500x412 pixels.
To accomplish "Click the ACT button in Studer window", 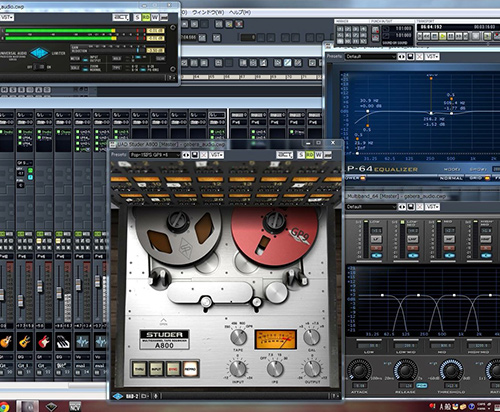I will pos(284,155).
